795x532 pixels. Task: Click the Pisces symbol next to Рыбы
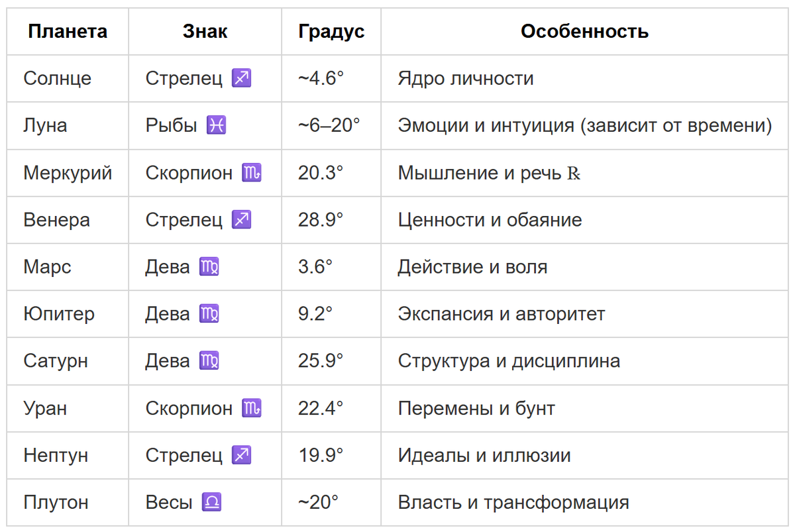point(217,126)
